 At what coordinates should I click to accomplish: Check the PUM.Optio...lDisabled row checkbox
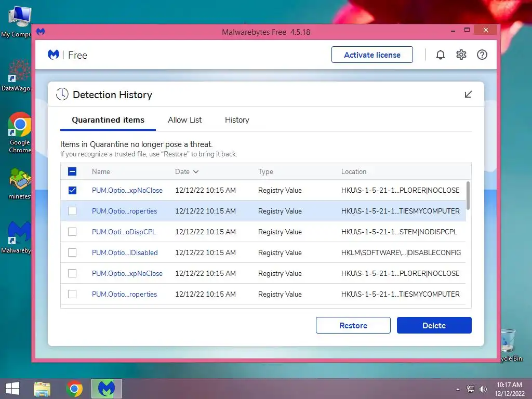click(x=72, y=252)
